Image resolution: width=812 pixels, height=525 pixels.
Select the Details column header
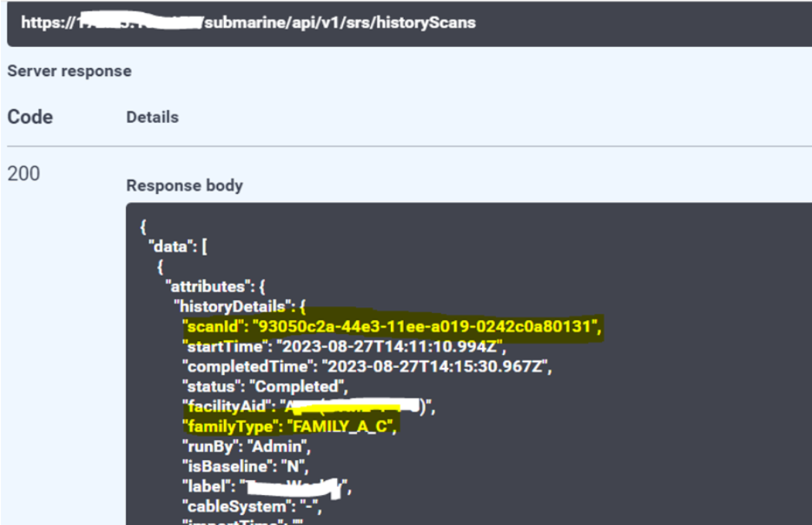tap(151, 117)
